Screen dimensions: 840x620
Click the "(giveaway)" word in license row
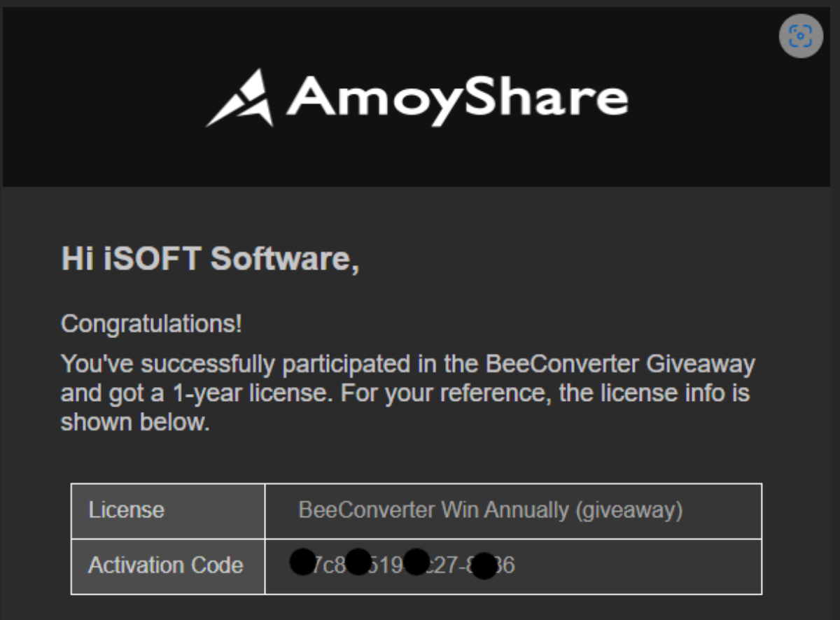coord(629,510)
